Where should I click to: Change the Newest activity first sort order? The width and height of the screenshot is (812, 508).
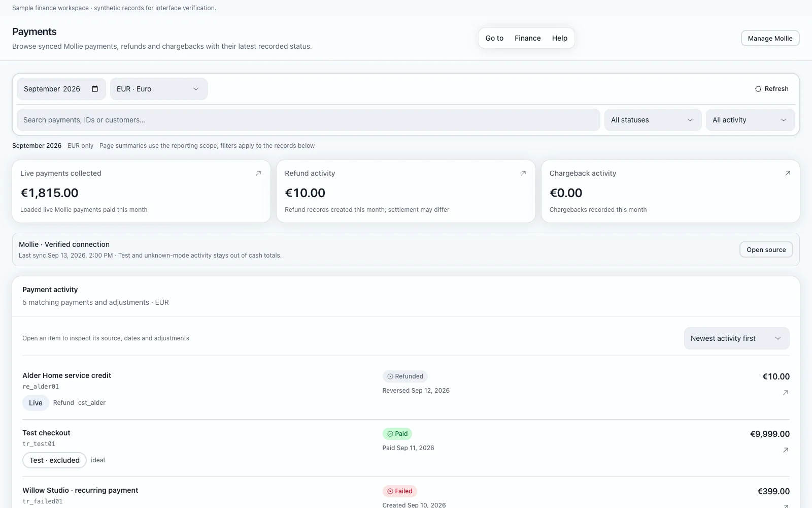[x=736, y=338]
